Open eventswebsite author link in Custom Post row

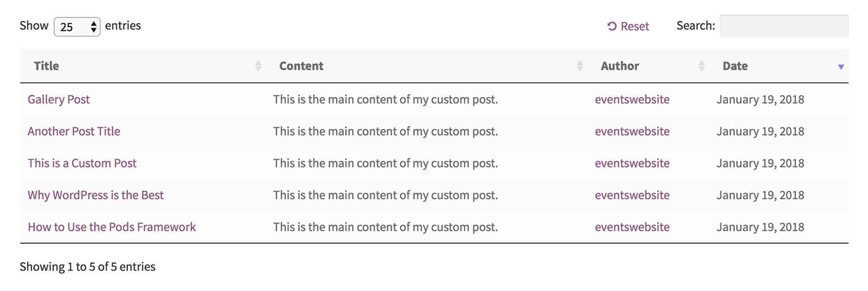632,163
